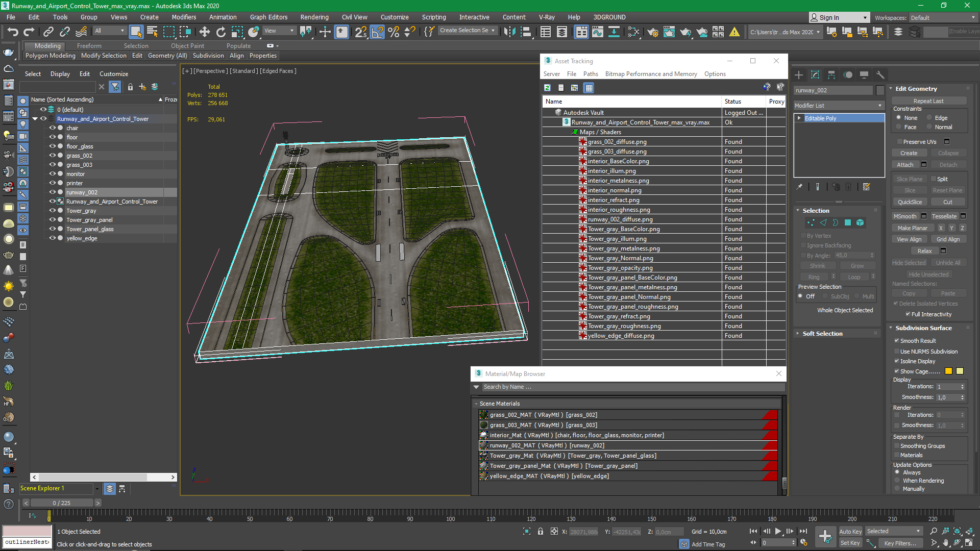Click the yellow warning triangle icon
This screenshot has width=980, height=551.
point(734,32)
